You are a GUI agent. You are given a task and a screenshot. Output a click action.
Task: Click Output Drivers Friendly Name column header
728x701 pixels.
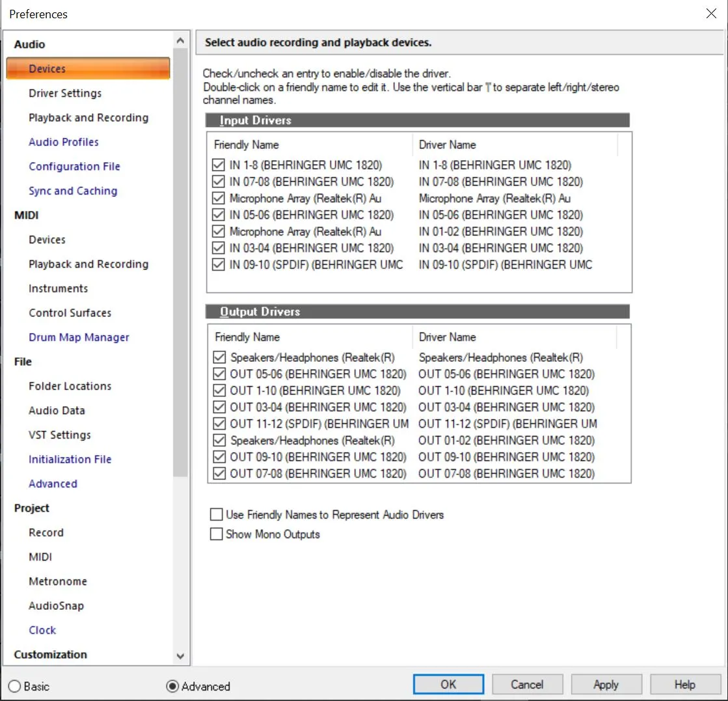click(x=310, y=337)
